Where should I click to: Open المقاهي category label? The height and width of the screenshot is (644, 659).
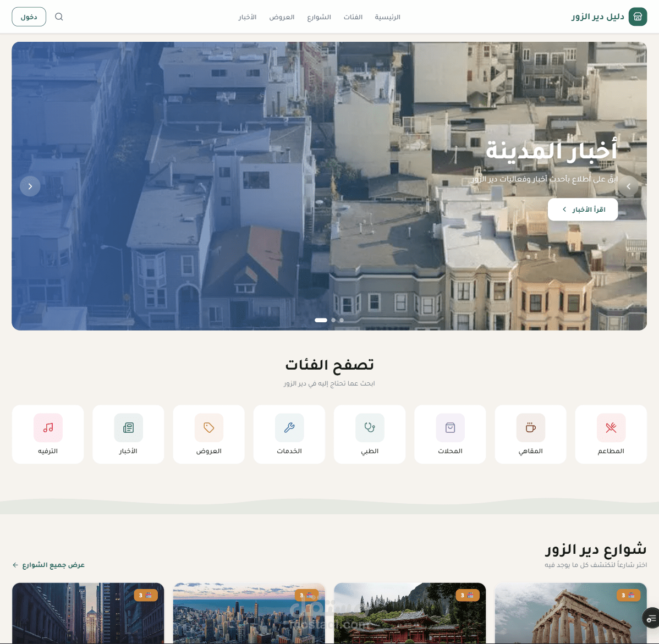530,451
